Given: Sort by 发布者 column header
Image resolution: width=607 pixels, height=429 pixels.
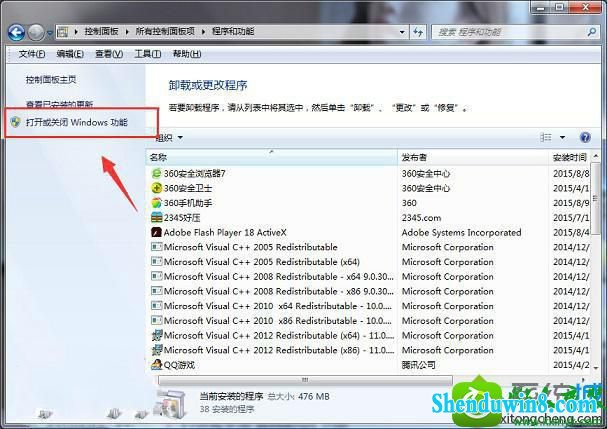Looking at the screenshot, I should click(x=473, y=158).
